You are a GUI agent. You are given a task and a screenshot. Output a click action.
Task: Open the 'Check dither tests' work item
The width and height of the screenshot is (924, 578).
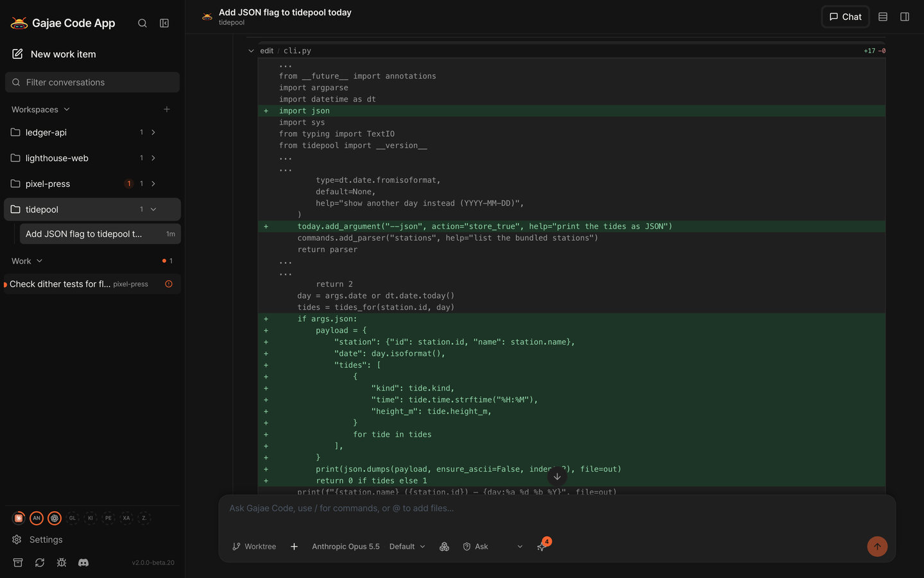pyautogui.click(x=92, y=284)
